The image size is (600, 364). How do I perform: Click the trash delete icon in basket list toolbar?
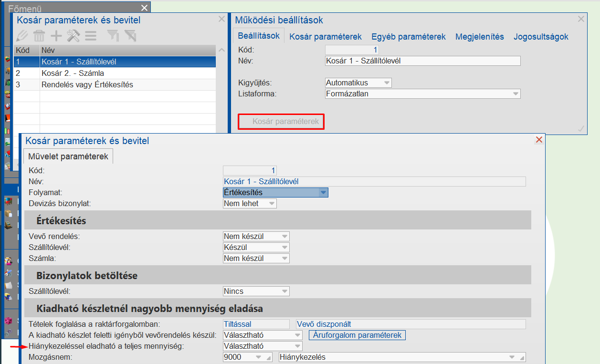tap(39, 35)
